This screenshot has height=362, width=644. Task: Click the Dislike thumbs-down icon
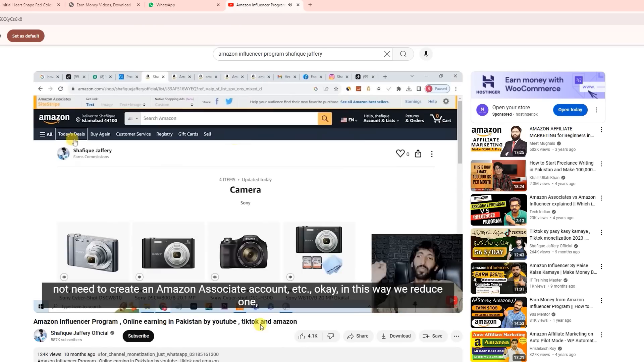pos(331,336)
